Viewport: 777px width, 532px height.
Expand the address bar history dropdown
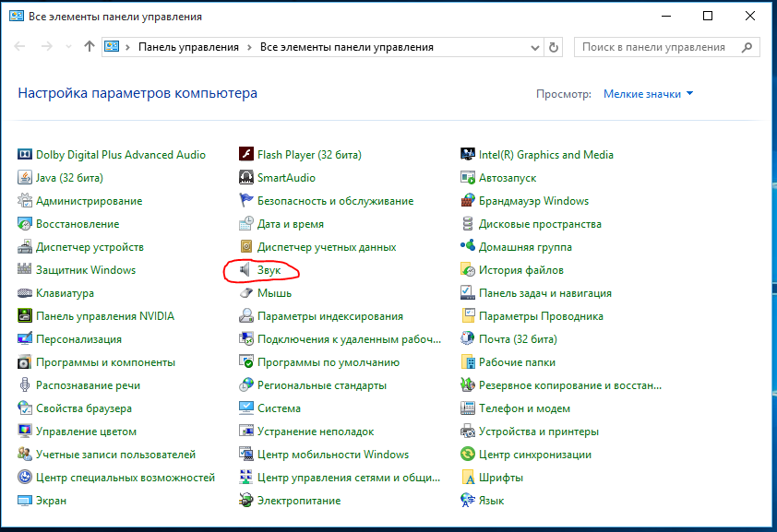click(x=534, y=48)
